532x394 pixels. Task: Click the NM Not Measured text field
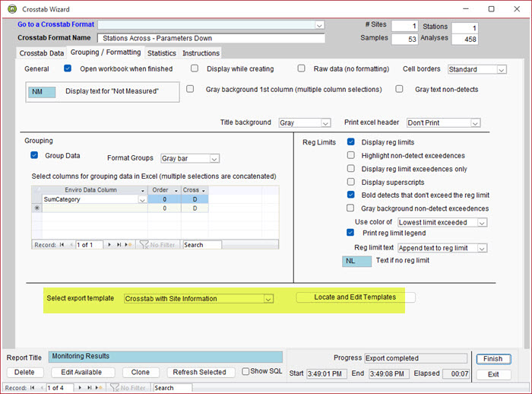pyautogui.click(x=42, y=92)
